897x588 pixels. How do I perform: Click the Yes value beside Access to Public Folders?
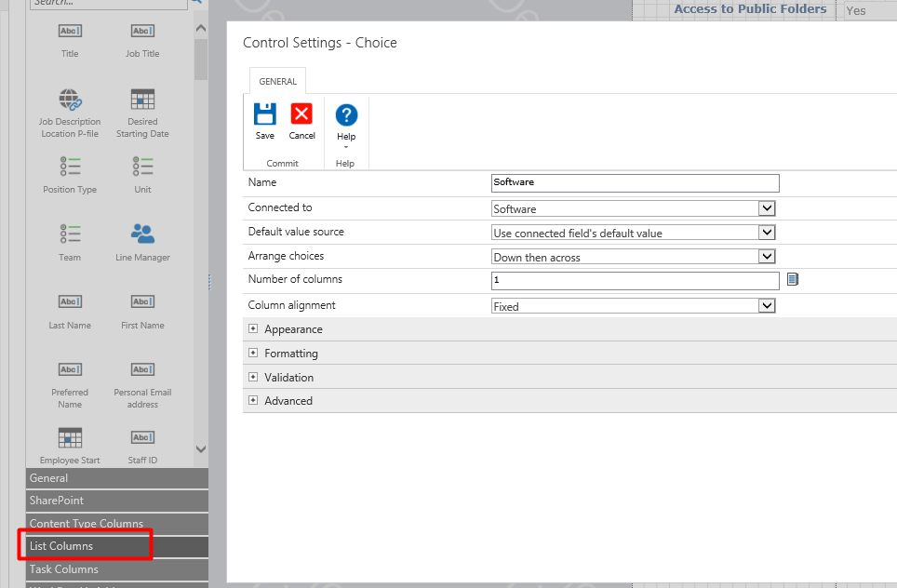(x=856, y=10)
